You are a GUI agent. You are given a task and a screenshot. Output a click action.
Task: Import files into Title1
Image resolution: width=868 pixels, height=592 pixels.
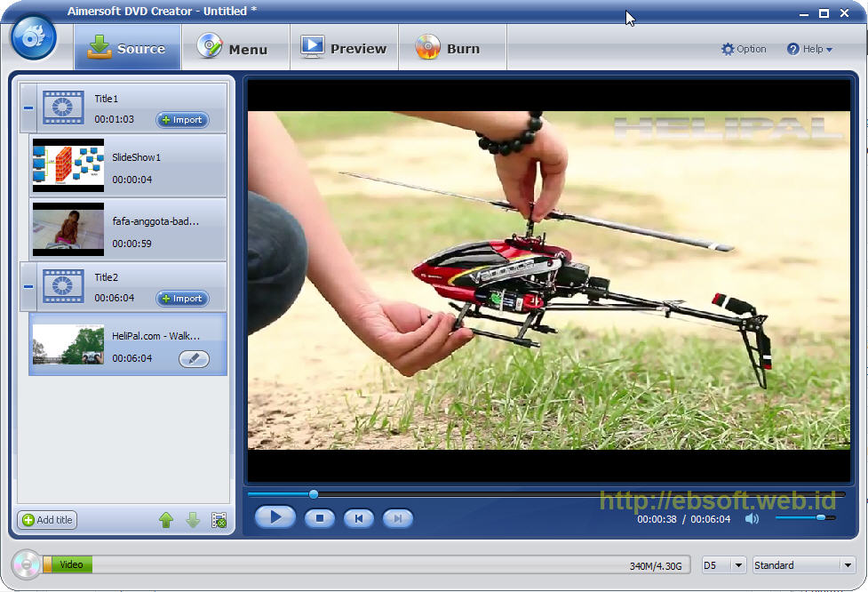(182, 120)
